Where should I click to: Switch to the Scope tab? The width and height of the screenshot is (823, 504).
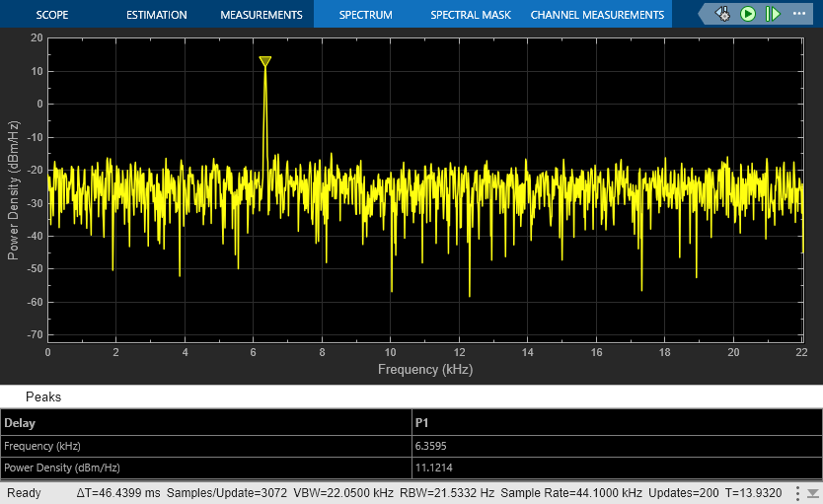52,15
